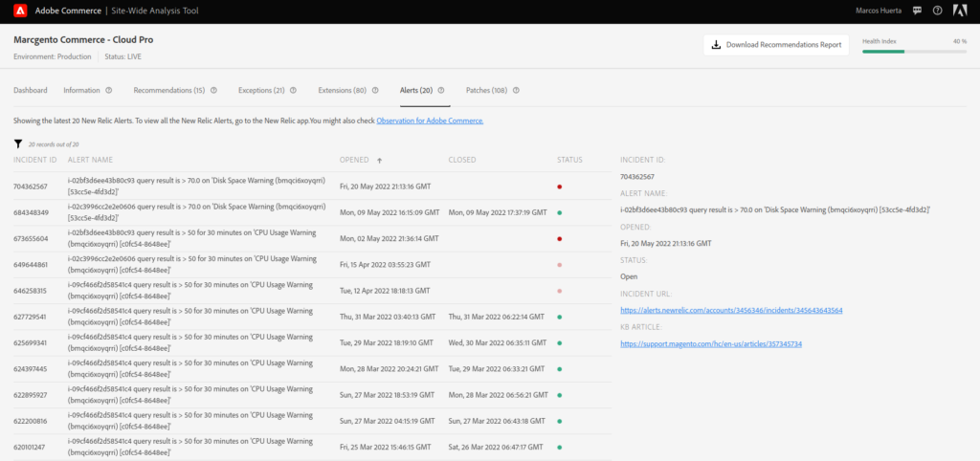
Task: Switch to the Information tab
Action: (x=82, y=90)
